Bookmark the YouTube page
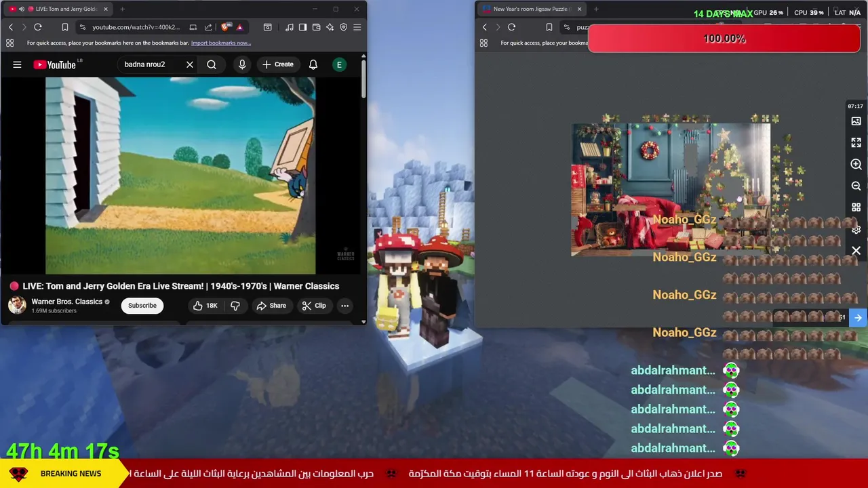The image size is (868, 488). tap(65, 27)
